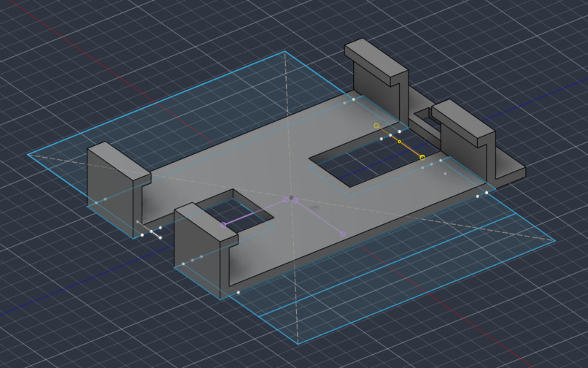The height and width of the screenshot is (368, 588).
Task: Select the purple circle handle nearest the plate's front edge
Action: coord(343,234)
